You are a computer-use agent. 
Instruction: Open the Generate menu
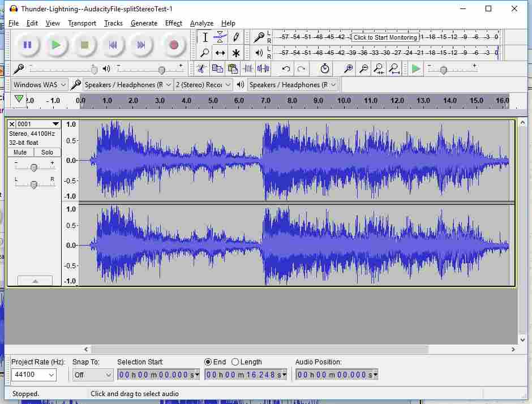coord(144,23)
